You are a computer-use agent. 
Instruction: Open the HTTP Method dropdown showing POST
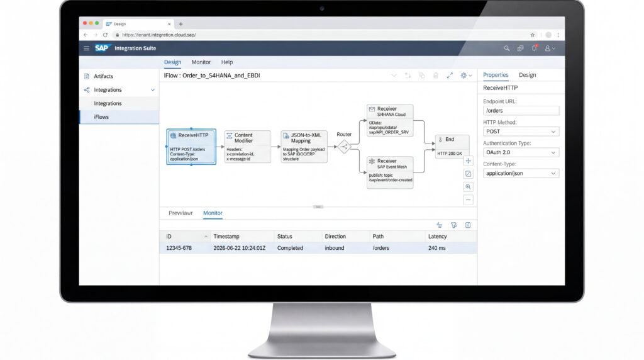tap(521, 132)
